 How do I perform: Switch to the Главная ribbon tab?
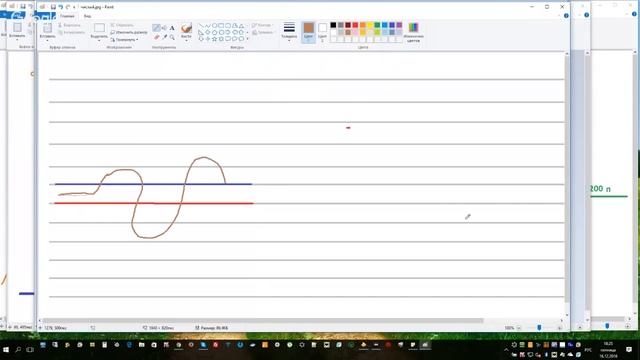tap(67, 16)
